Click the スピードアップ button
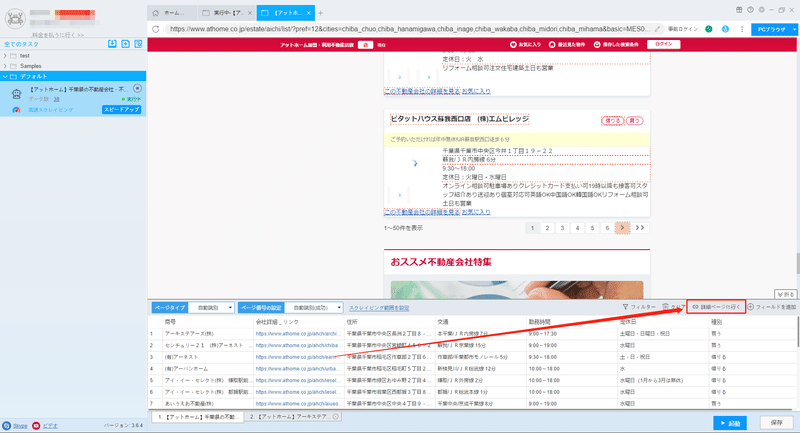This screenshot has width=800, height=433. pos(121,110)
